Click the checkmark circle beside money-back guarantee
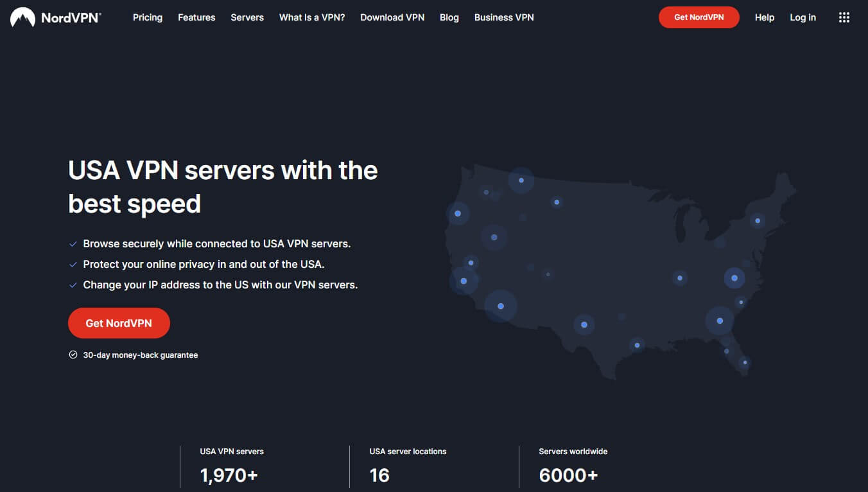This screenshot has height=492, width=868. point(73,355)
